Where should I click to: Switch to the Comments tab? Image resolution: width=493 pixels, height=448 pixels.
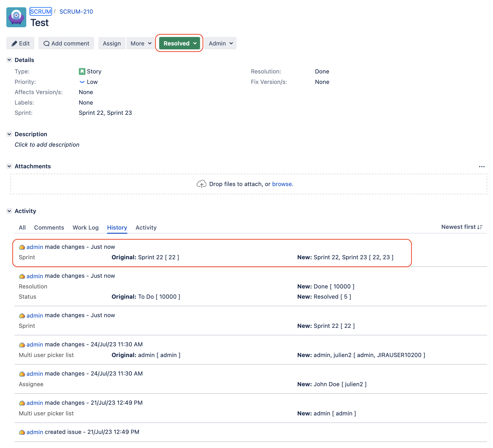49,228
